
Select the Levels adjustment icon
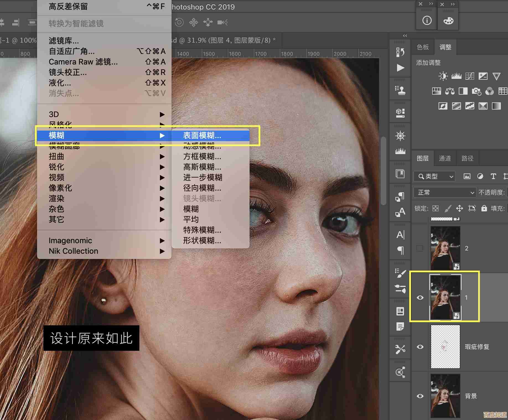457,76
